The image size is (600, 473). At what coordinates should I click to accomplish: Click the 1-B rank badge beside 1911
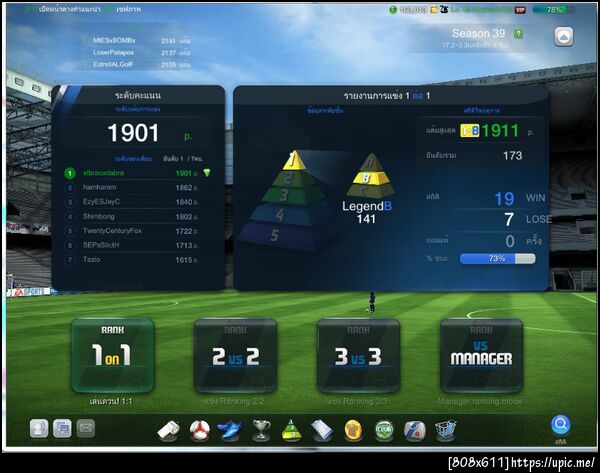coord(470,131)
